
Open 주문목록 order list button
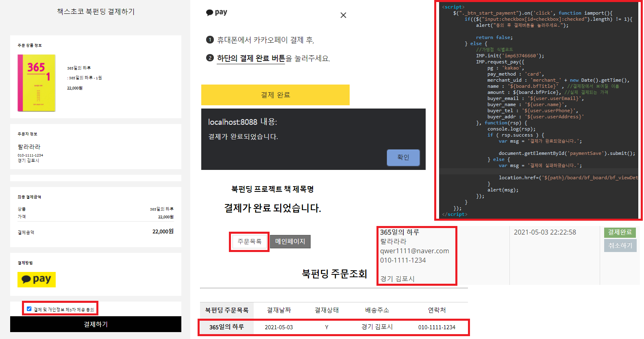249,241
